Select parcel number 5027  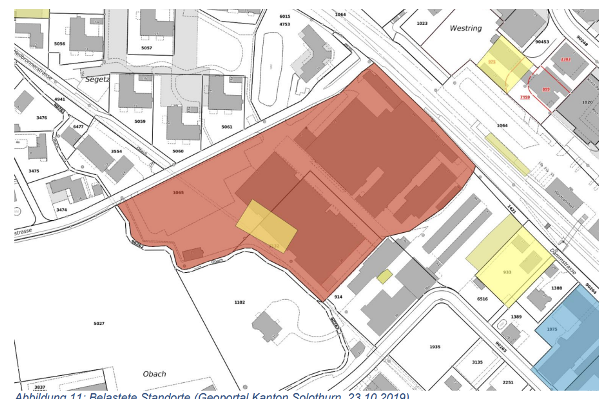point(99,323)
